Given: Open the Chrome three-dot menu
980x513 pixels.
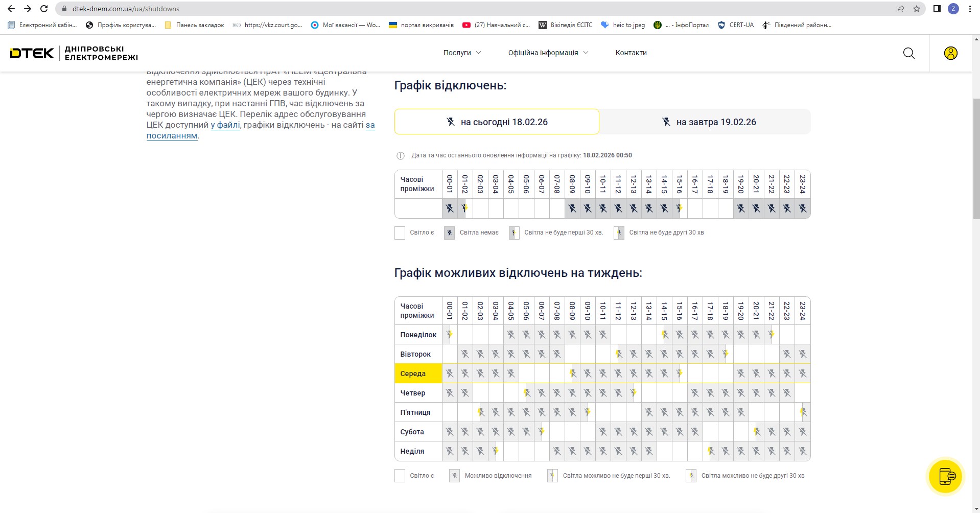Looking at the screenshot, I should [x=970, y=9].
